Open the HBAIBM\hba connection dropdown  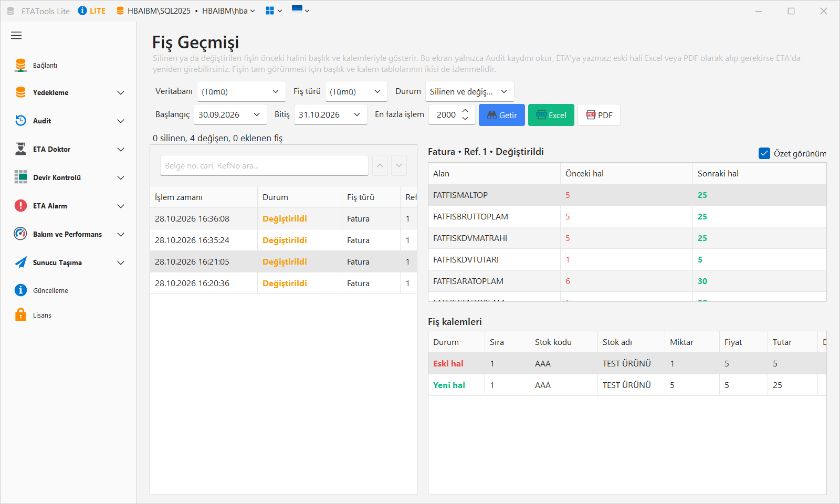click(x=228, y=11)
